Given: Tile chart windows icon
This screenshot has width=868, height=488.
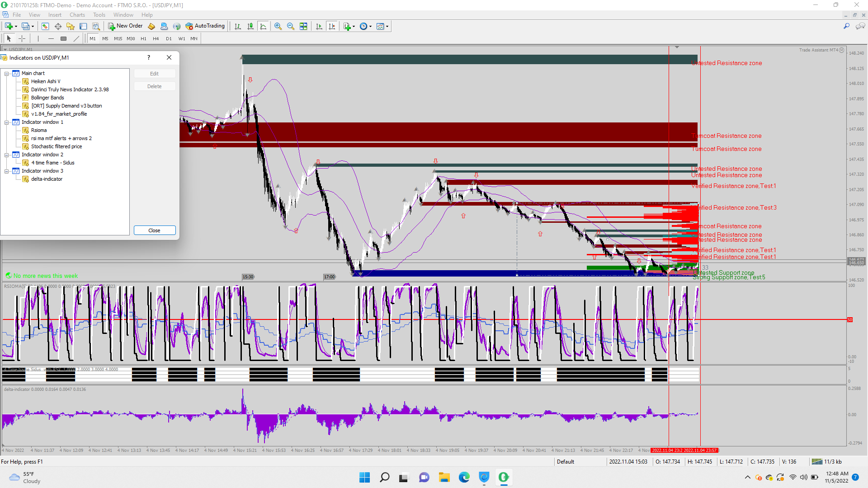Looking at the screenshot, I should pos(303,26).
